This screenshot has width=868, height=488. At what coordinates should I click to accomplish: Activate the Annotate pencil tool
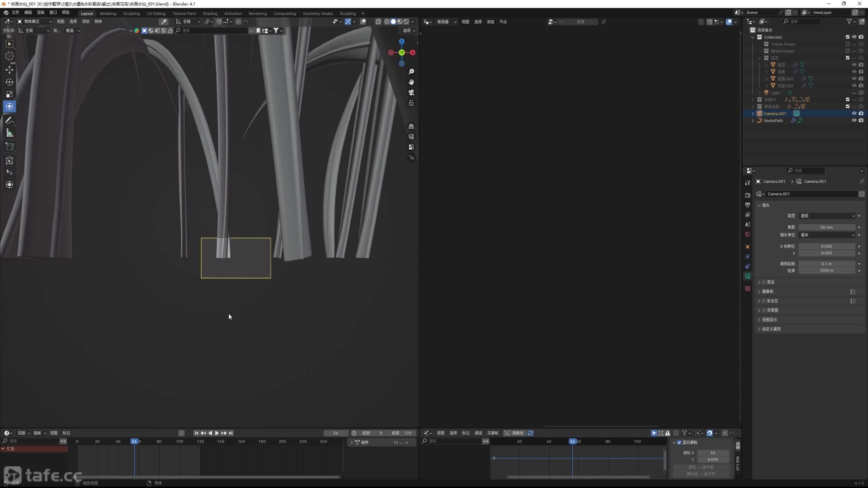pos(9,121)
